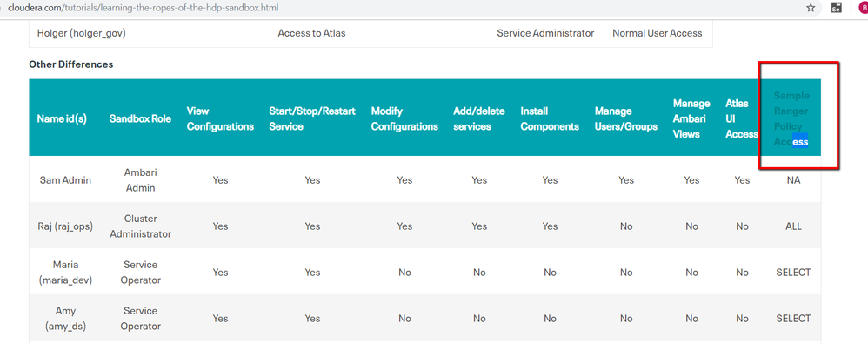Image resolution: width=868 pixels, height=344 pixels.
Task: Click Sam Admin's Atlas UI Access 'Yes'
Action: click(743, 180)
